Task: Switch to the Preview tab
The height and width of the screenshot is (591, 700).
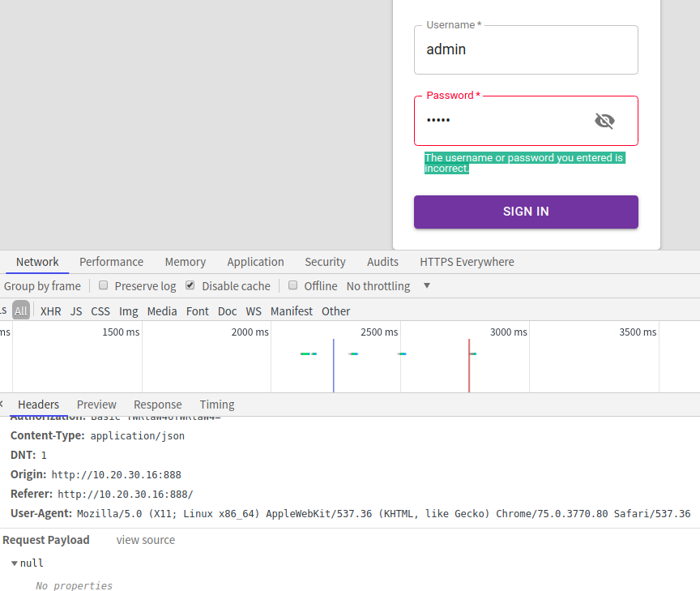Action: coord(96,405)
